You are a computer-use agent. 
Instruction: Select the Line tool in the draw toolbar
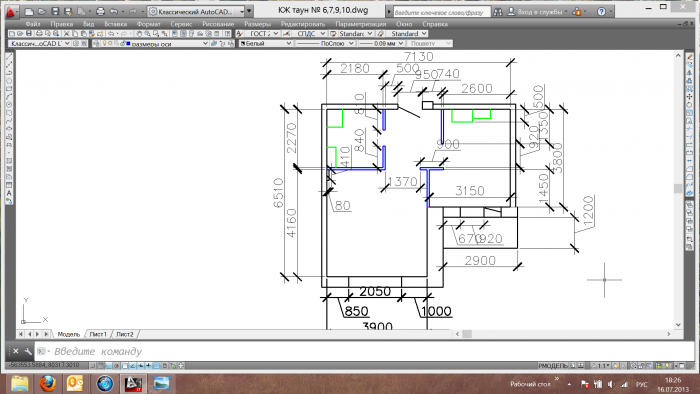click(9, 57)
